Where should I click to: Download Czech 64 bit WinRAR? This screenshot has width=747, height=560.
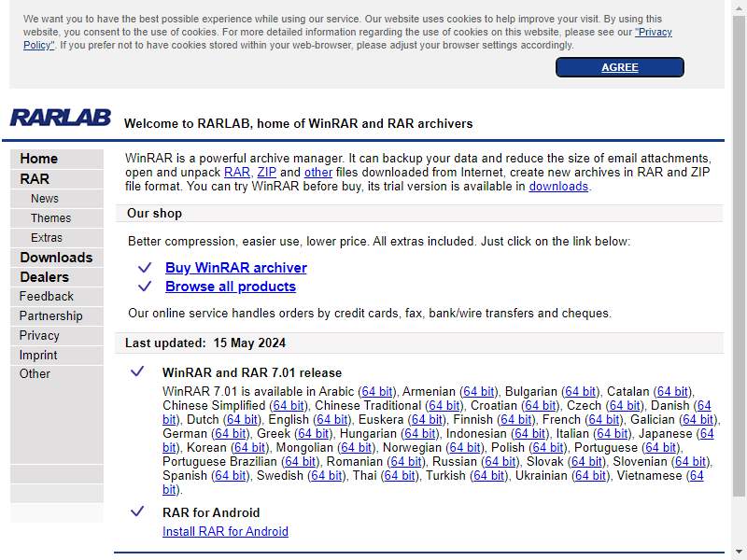pos(625,406)
